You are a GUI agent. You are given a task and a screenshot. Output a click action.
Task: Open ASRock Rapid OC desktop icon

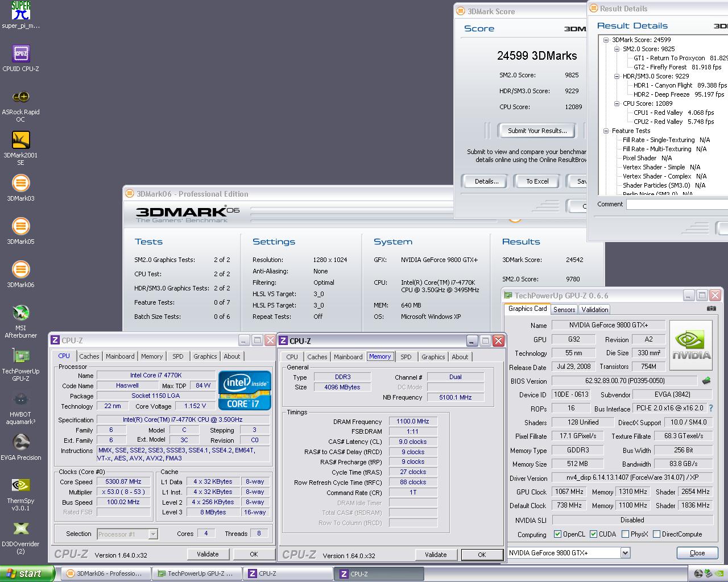[x=20, y=98]
